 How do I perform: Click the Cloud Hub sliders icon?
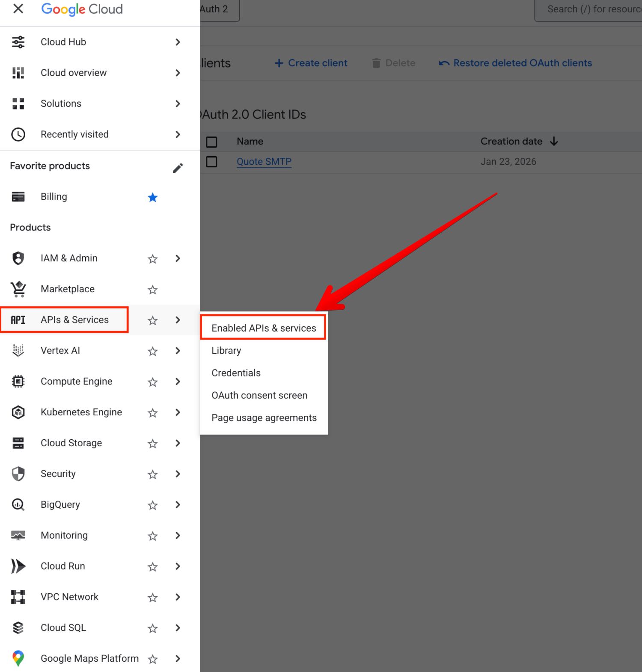(18, 42)
